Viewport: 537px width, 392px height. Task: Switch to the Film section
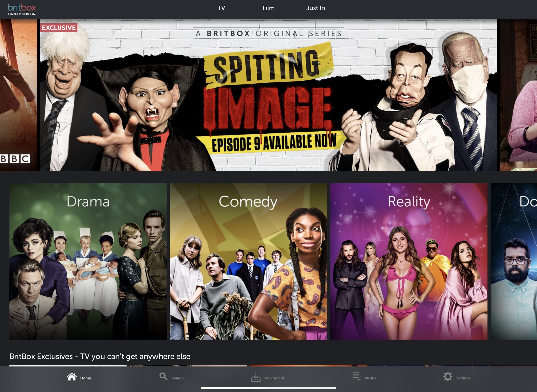268,8
